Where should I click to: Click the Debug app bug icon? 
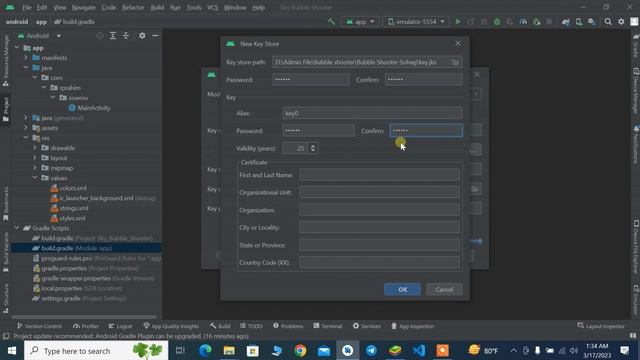tap(497, 22)
